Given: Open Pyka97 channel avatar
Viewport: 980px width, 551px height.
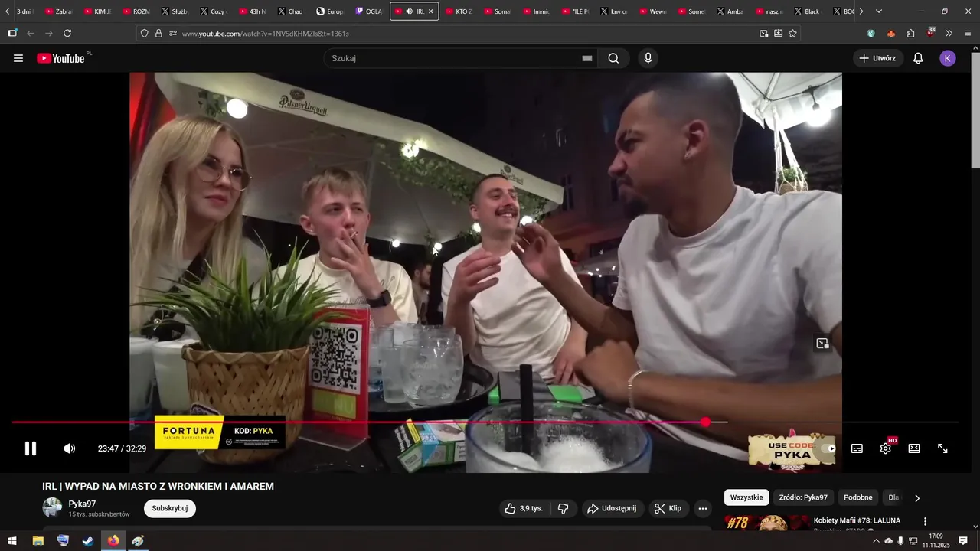Looking at the screenshot, I should (x=52, y=508).
